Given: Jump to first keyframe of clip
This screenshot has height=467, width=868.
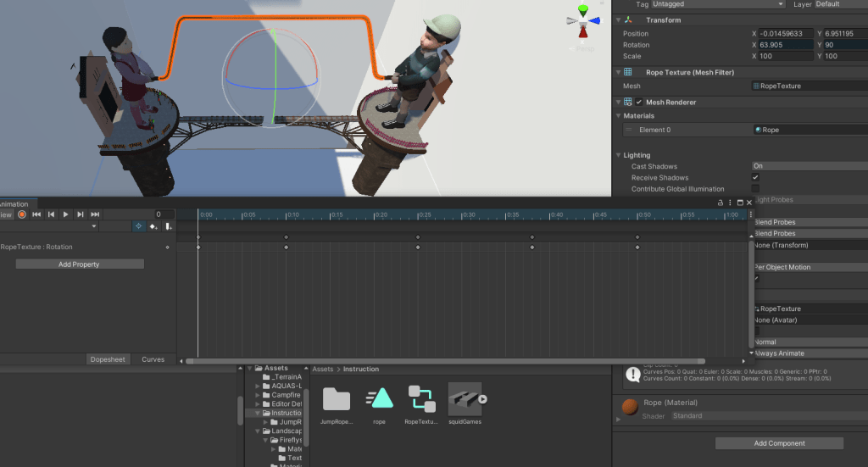Looking at the screenshot, I should pos(36,214).
